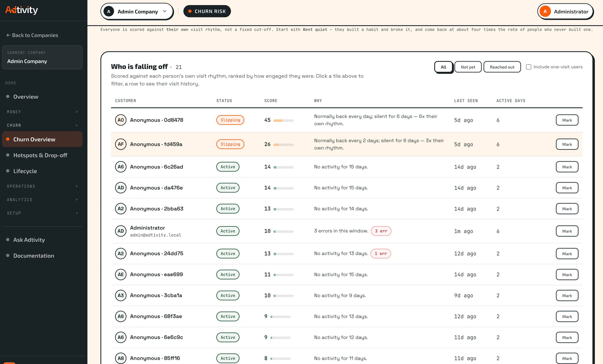
Task: Click the Slipping badge for Anonymous 0d8478
Action: tap(230, 120)
